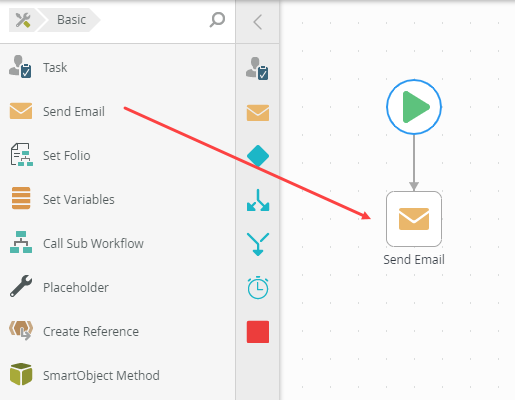The image size is (515, 400).
Task: Select the Set Variables icon
Action: (x=21, y=198)
